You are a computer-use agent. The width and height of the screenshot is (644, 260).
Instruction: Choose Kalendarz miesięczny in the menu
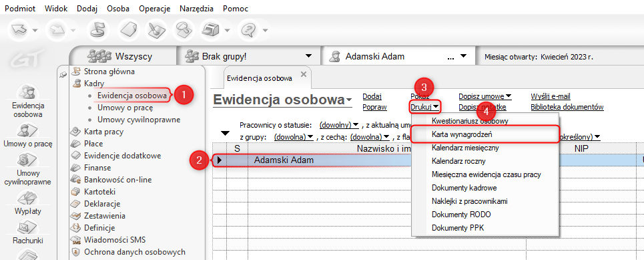[x=485, y=147]
